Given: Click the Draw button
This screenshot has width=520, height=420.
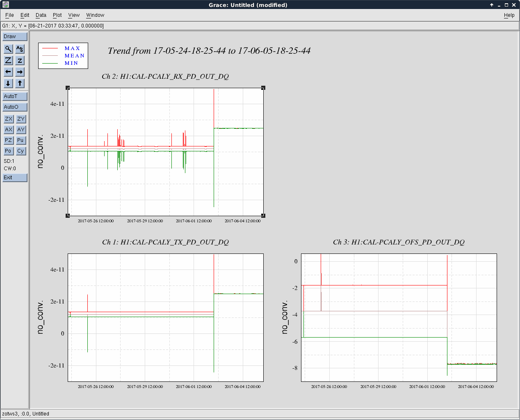Looking at the screenshot, I should click(15, 37).
